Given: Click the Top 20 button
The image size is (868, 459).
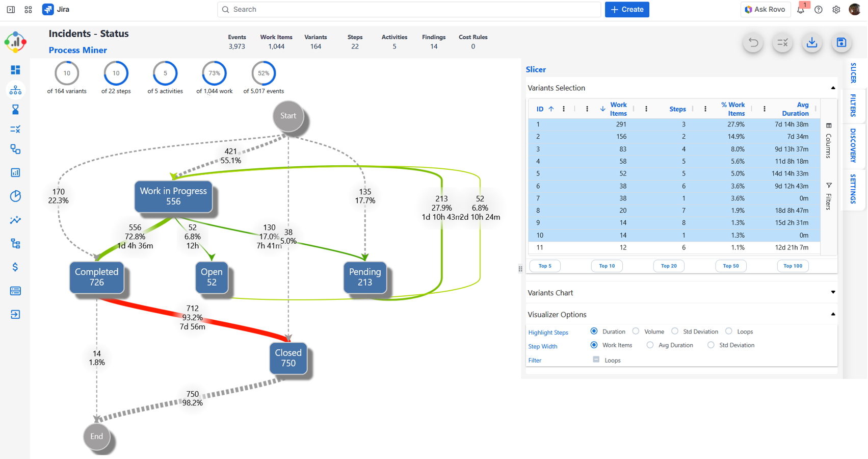Looking at the screenshot, I should pyautogui.click(x=669, y=266).
